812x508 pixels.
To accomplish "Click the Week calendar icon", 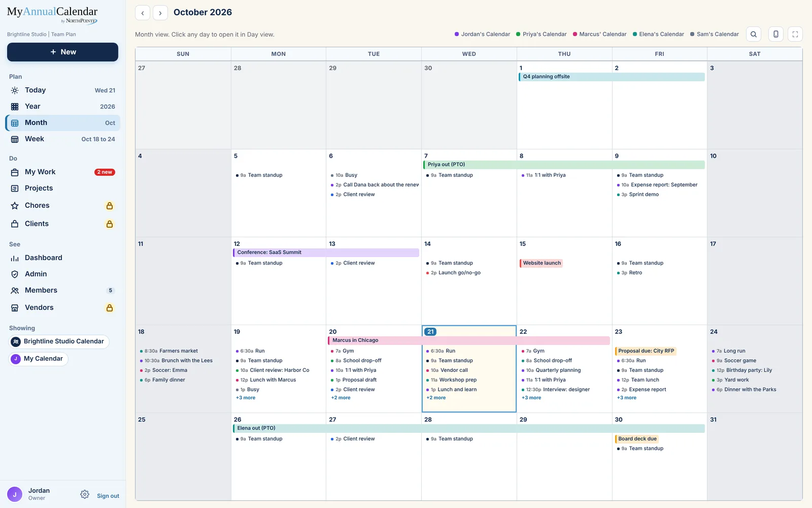I will point(15,139).
